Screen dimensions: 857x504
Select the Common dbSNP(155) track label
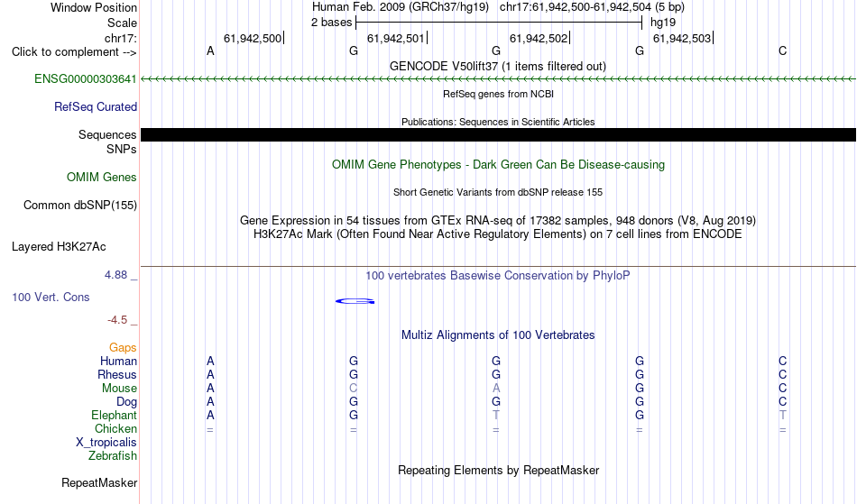coord(80,206)
